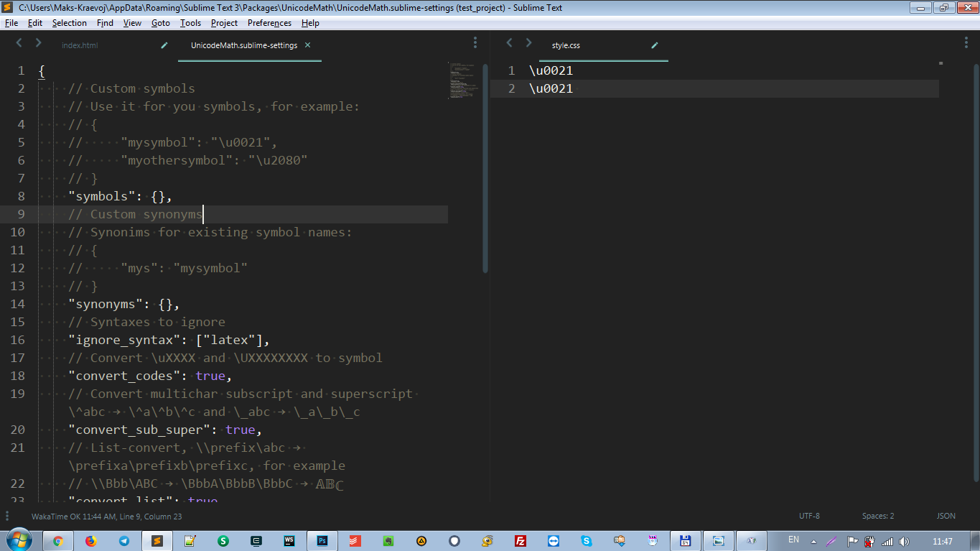Open the Windows Start menu

[x=19, y=540]
